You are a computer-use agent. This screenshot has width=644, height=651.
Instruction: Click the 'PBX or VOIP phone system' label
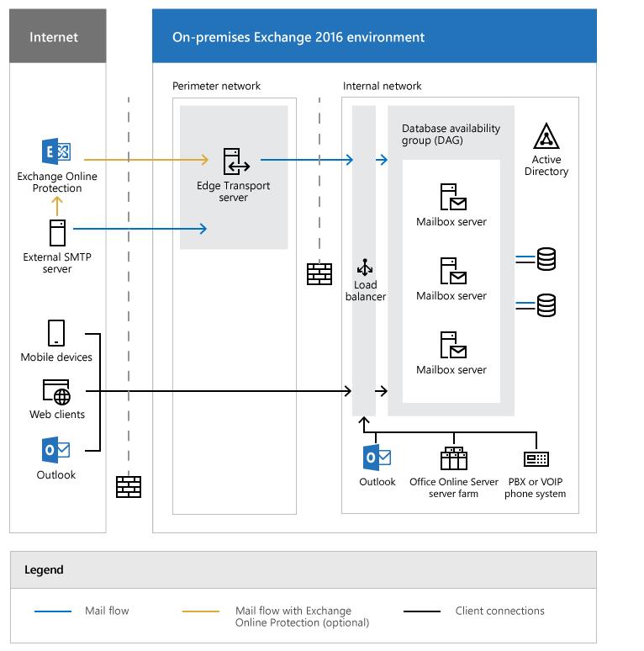pyautogui.click(x=535, y=488)
